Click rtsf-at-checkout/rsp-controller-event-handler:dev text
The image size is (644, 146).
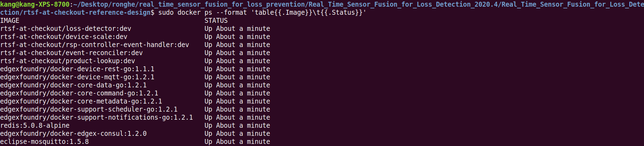(95, 45)
